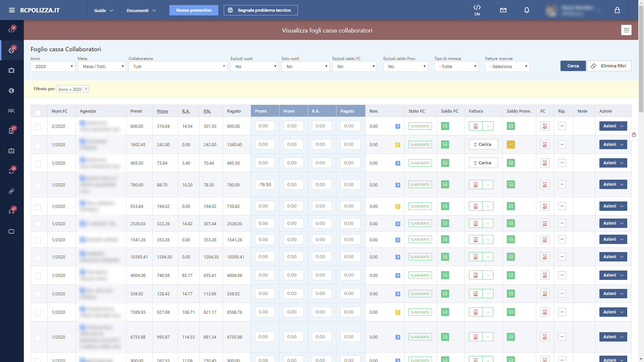Click Nuovo preventivo button

click(x=194, y=10)
